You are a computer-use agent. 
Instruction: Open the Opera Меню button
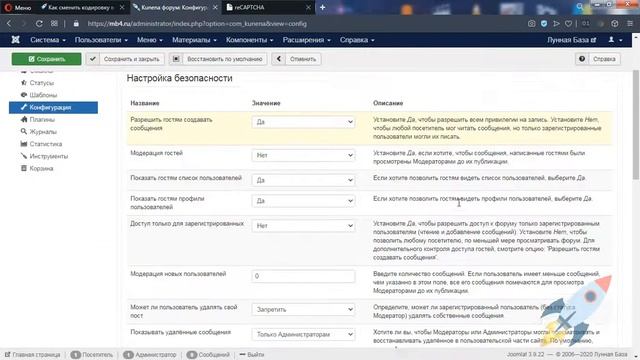coord(18,7)
